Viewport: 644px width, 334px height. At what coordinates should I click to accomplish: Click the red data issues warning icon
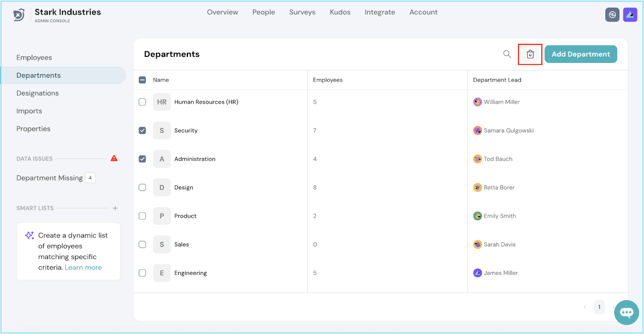point(114,158)
